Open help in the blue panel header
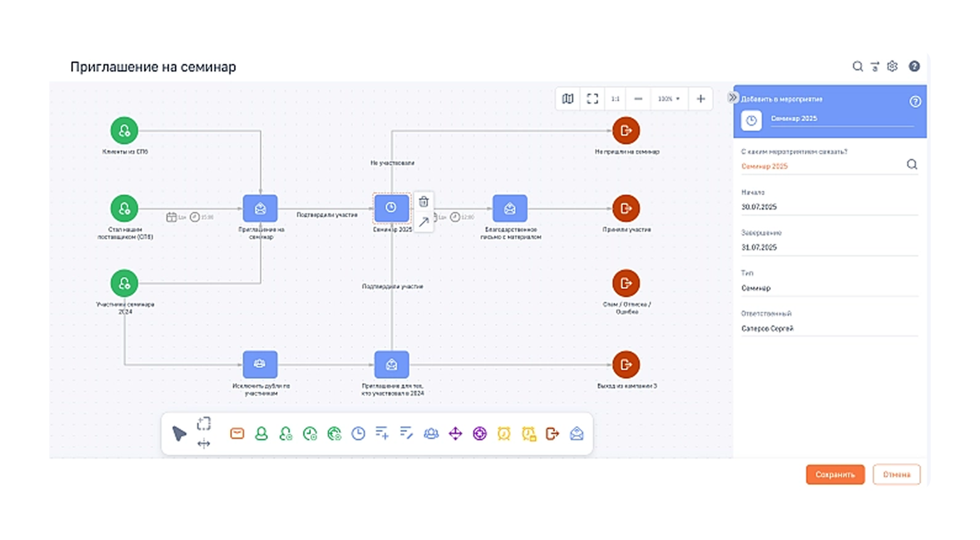Viewport: 980px width, 540px height. tap(915, 102)
